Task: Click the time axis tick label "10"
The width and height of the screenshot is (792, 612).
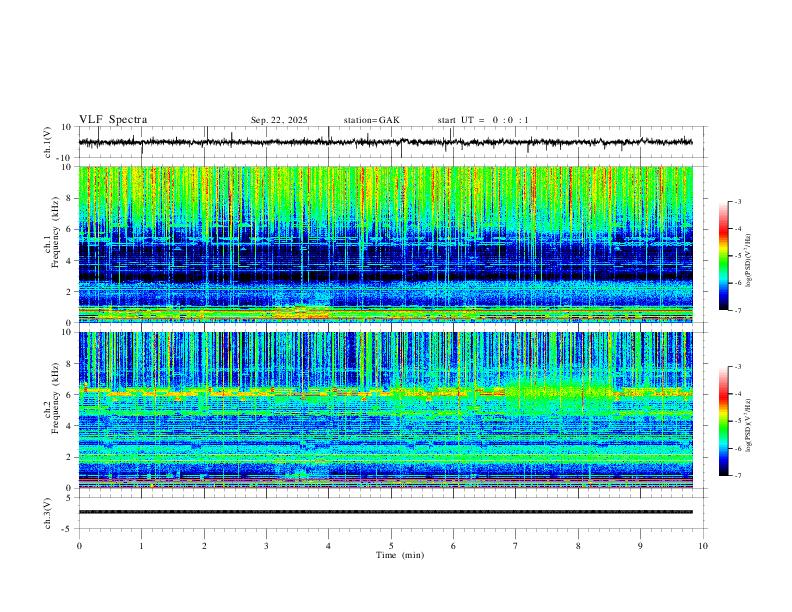Action: 703,546
